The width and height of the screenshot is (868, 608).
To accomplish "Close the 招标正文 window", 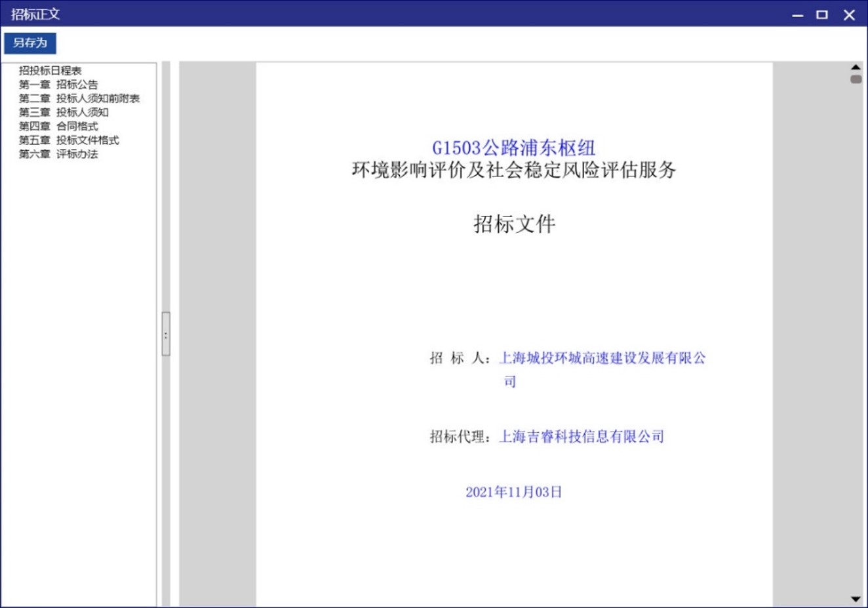I will 849,14.
